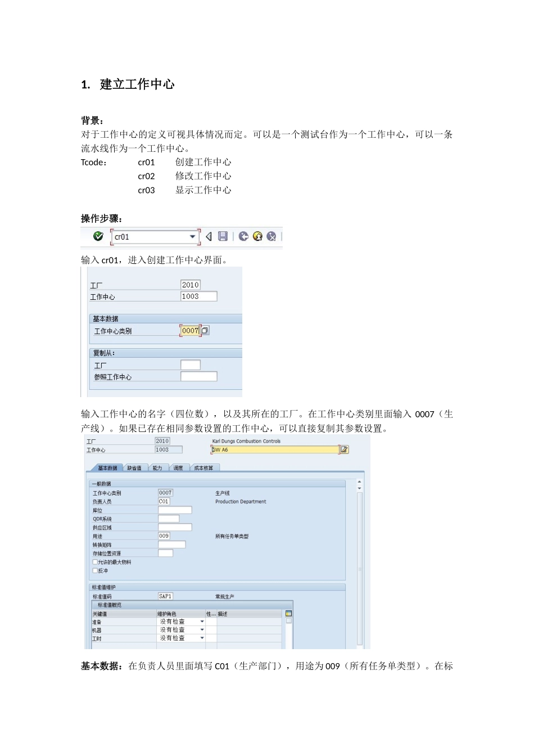Click the cr03 transaction code text
Image resolution: width=534 pixels, height=756 pixels.
[146, 190]
